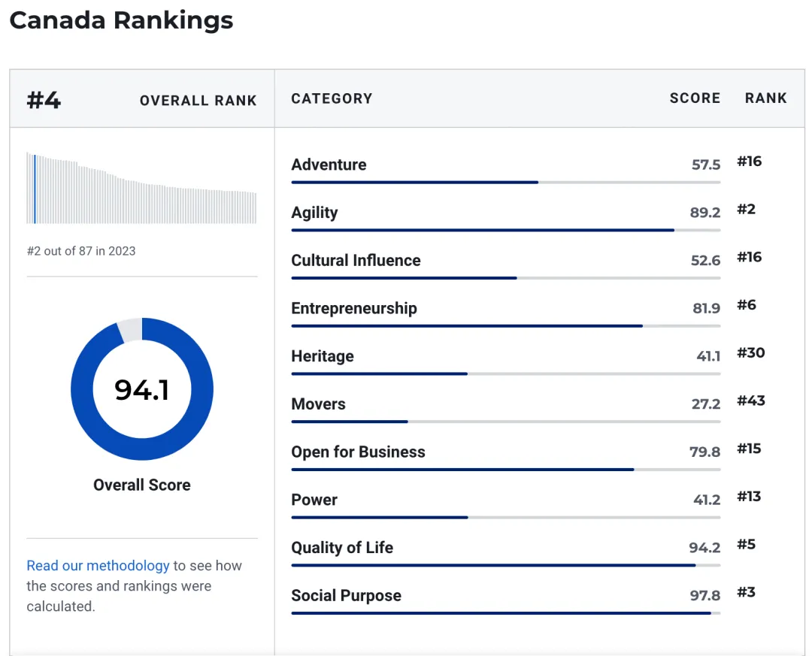Click the SCORE column header
The height and width of the screenshot is (656, 812).
pyautogui.click(x=695, y=98)
